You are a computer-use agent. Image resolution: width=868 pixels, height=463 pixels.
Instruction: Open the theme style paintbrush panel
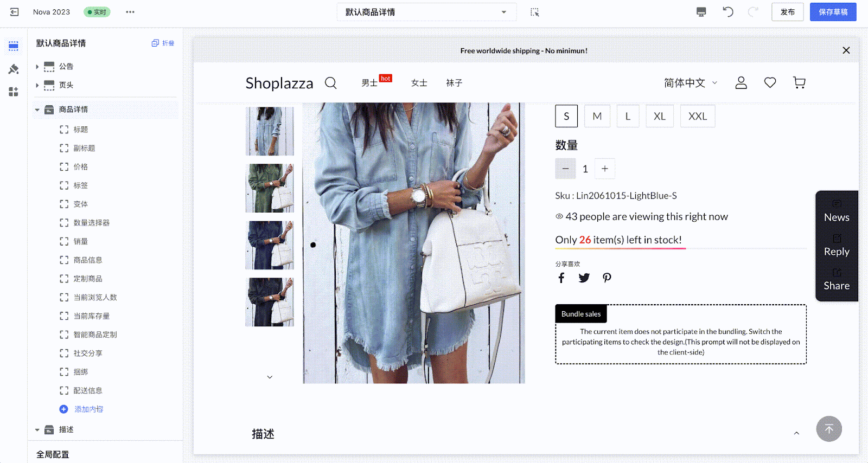pos(14,69)
